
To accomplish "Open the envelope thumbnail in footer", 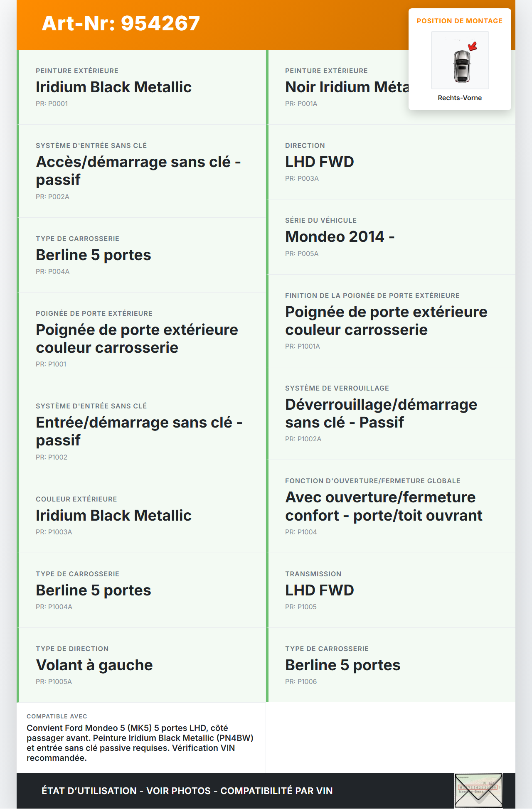I will [x=478, y=790].
